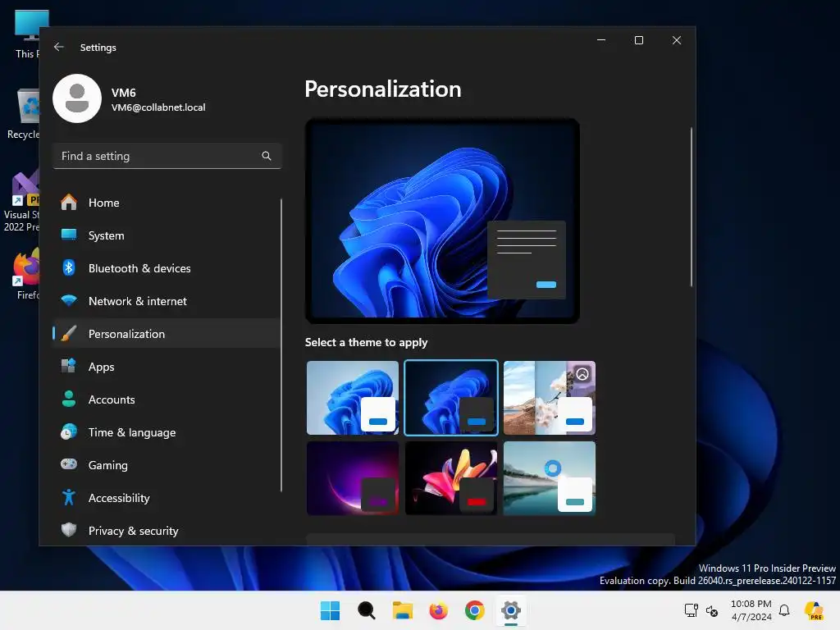Click the Time & language clock icon
Screen dimensions: 840x630
pyautogui.click(x=69, y=431)
